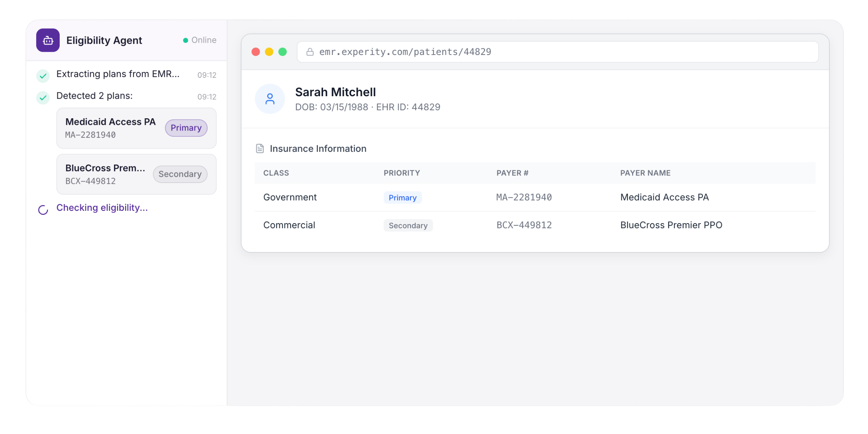Screen dimensions: 868x434
Task: Click the Insurance Information document icon
Action: [260, 149]
